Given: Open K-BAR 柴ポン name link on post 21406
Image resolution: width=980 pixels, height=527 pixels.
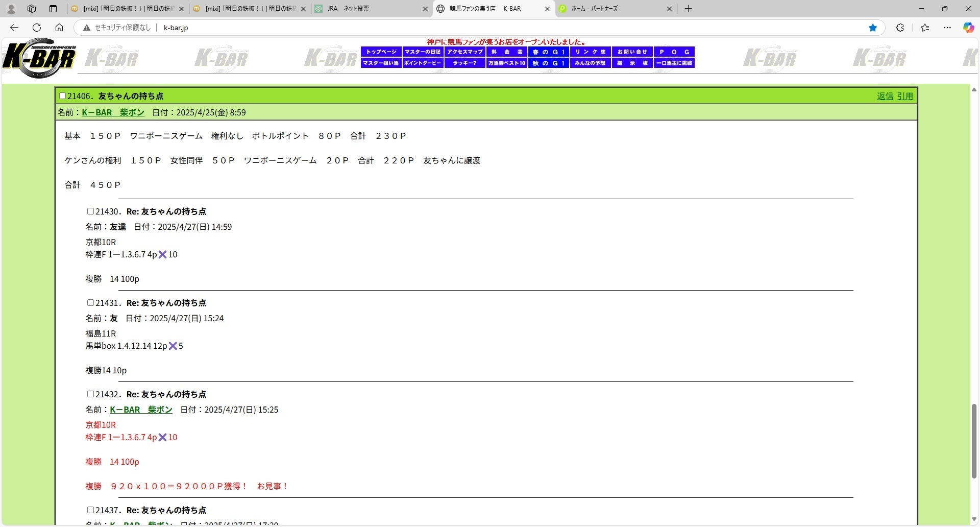Looking at the screenshot, I should click(x=113, y=112).
